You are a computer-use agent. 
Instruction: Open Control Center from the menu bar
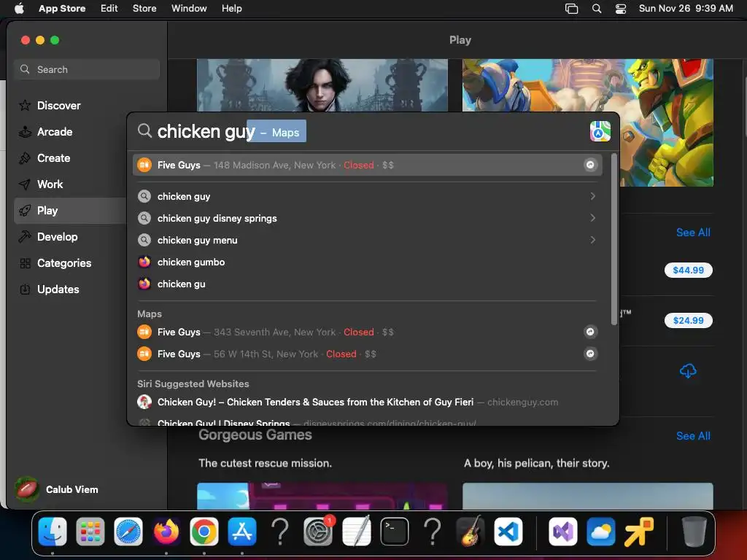pos(621,9)
